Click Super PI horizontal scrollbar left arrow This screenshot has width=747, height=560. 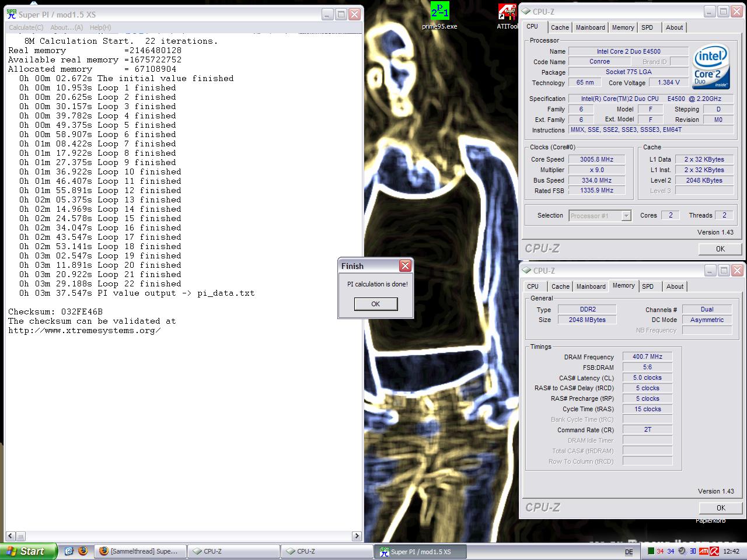10,536
